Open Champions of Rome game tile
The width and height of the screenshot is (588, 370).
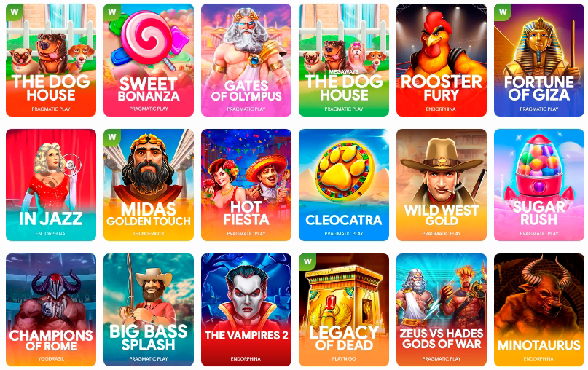point(51,310)
